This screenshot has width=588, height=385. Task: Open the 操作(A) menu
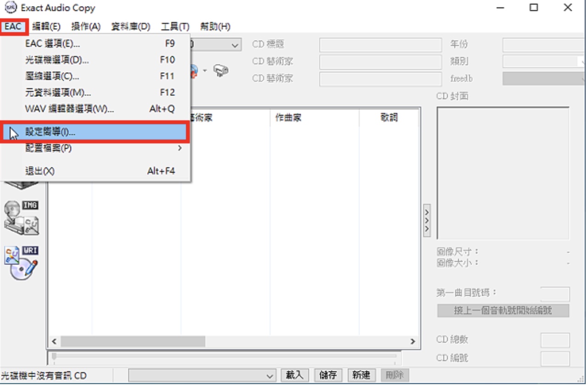click(x=86, y=27)
